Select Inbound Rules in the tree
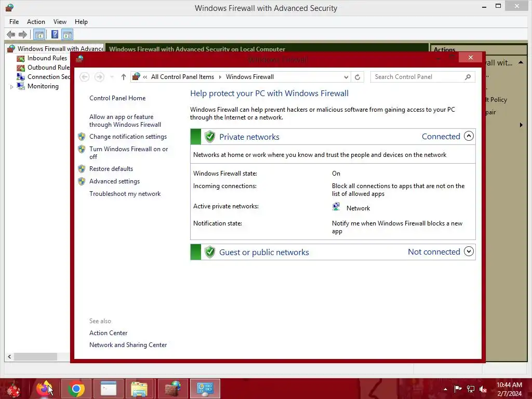Viewport: 532px width, 399px height. 47,58
